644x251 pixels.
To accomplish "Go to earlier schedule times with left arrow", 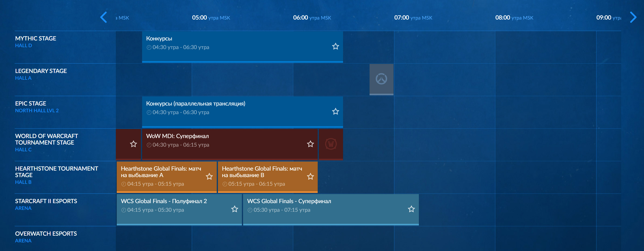I will (103, 17).
